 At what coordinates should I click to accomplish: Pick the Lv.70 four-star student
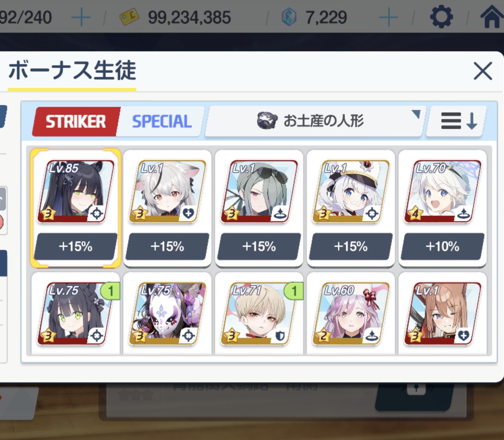442,191
